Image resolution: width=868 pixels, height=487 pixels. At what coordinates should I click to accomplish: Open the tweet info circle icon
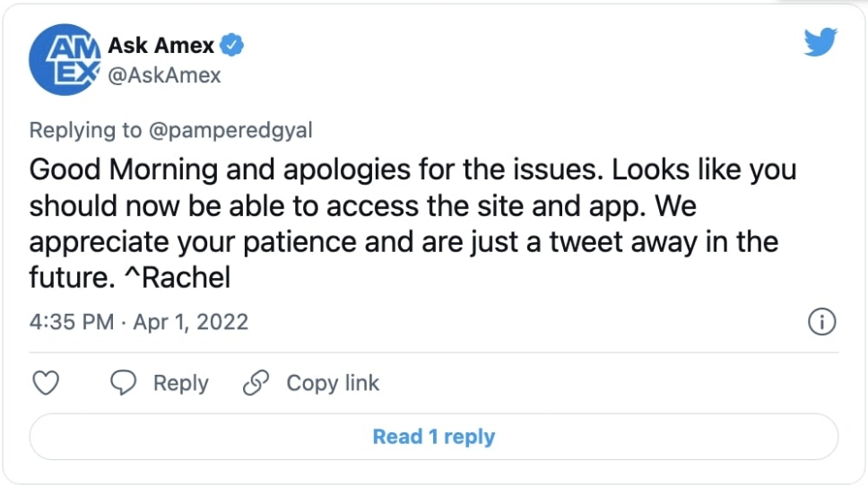(822, 322)
